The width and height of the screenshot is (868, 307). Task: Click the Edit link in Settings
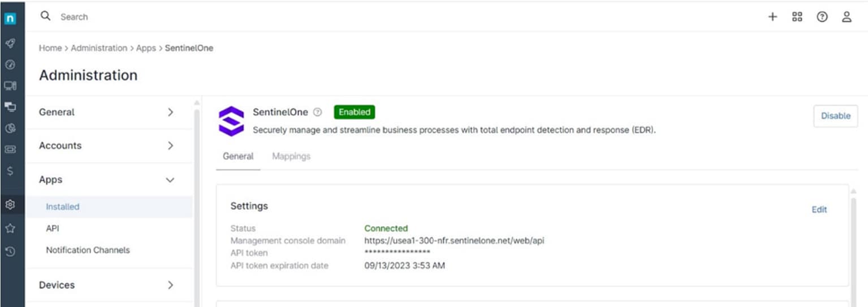[x=819, y=209]
